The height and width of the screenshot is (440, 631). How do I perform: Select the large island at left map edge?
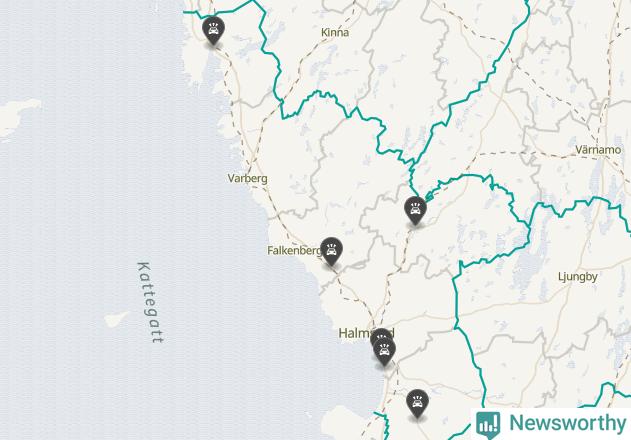(17, 117)
